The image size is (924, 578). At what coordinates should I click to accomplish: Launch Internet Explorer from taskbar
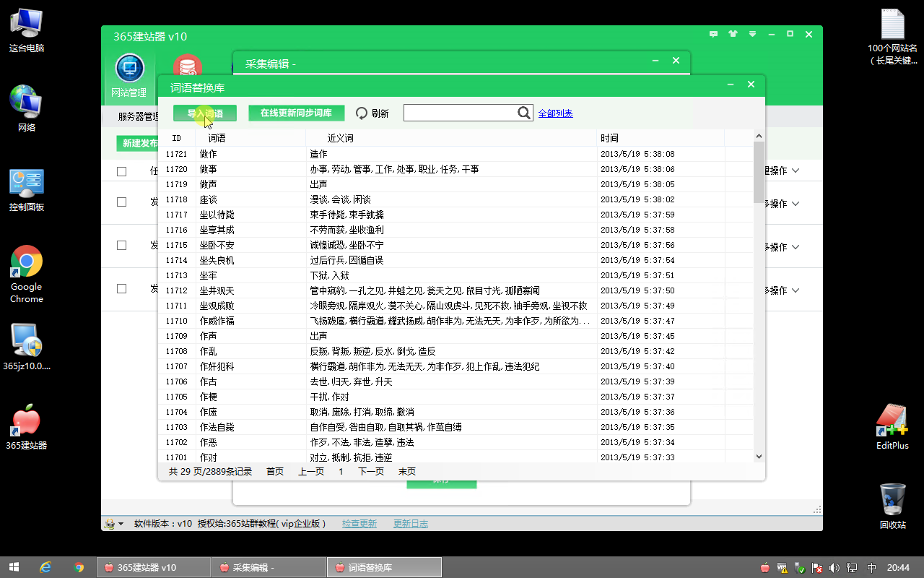click(x=45, y=567)
